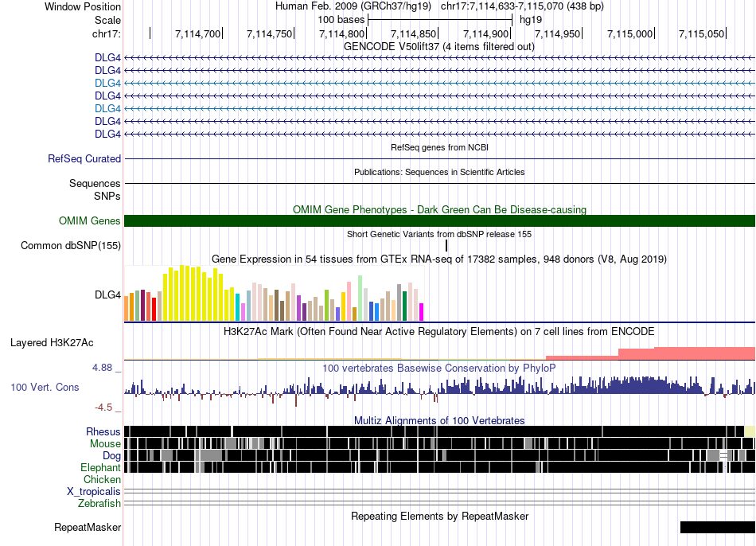The height and width of the screenshot is (546, 756).
Task: Click the Common dbSNP(155) track label
Action: point(71,245)
